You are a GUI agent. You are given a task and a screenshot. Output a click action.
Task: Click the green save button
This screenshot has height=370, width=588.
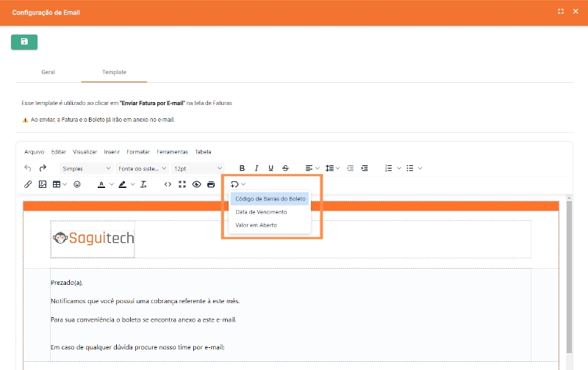24,42
